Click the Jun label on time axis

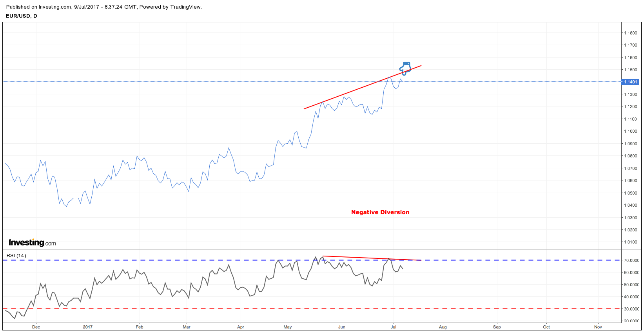tap(342, 327)
